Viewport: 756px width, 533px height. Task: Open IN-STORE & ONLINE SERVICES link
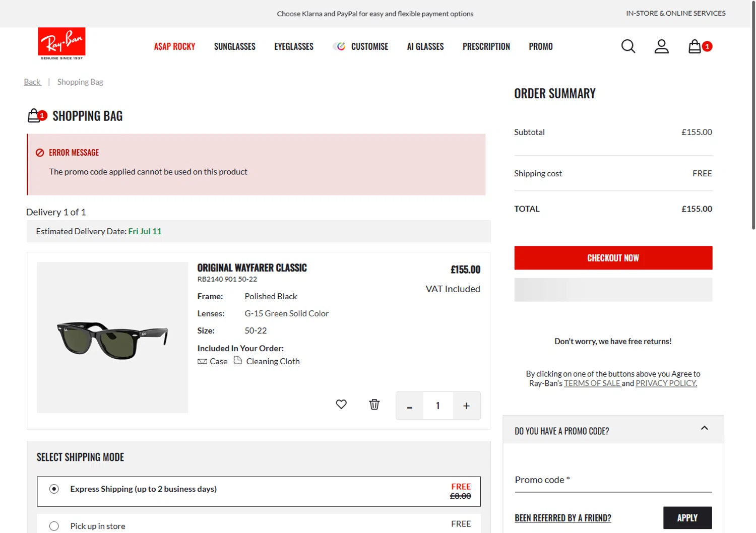pos(675,13)
